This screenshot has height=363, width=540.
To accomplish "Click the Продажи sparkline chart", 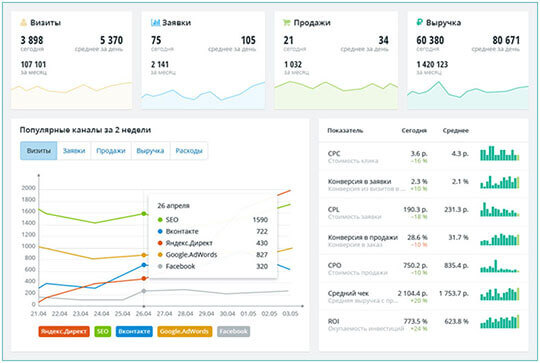I will coord(336,95).
